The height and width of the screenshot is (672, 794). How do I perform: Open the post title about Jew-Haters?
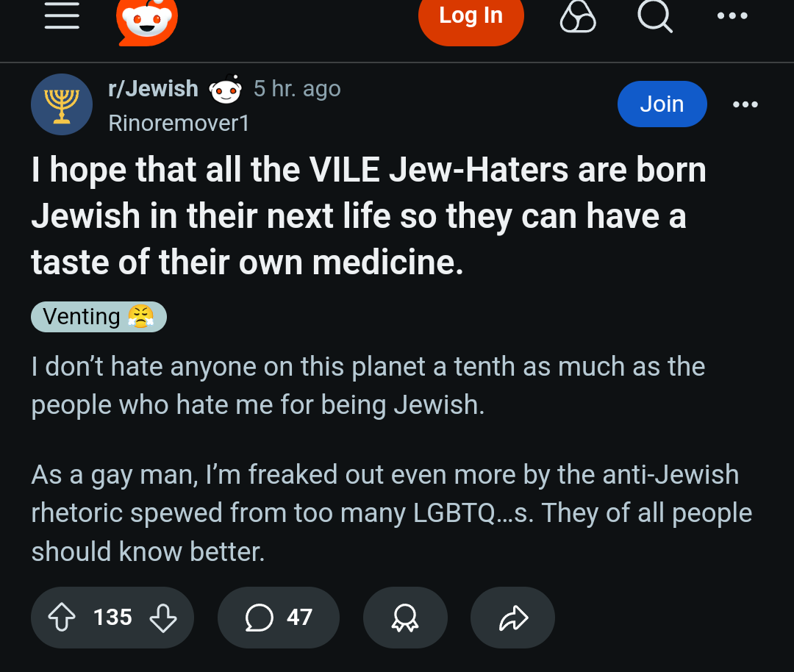click(x=368, y=215)
